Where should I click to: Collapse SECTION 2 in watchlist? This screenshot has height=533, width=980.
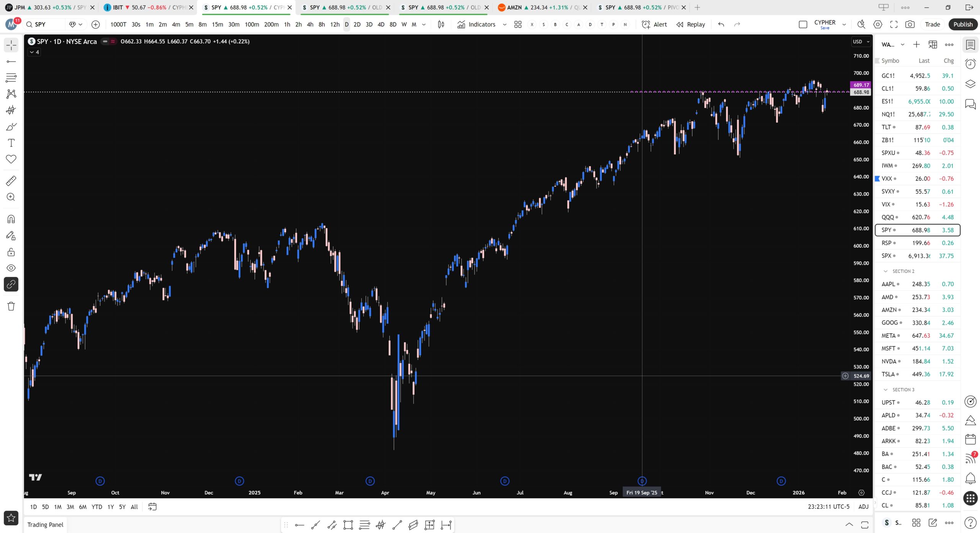(885, 271)
